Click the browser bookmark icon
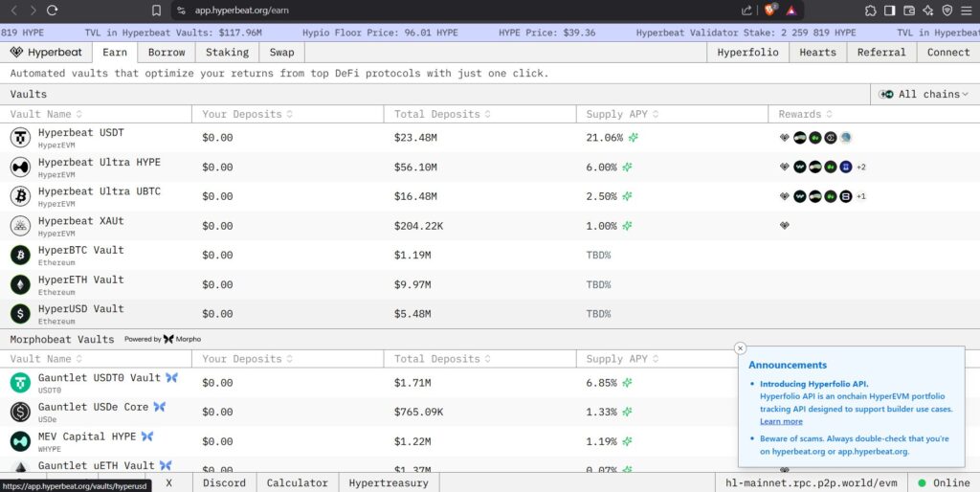This screenshot has height=492, width=980. pyautogui.click(x=157, y=10)
